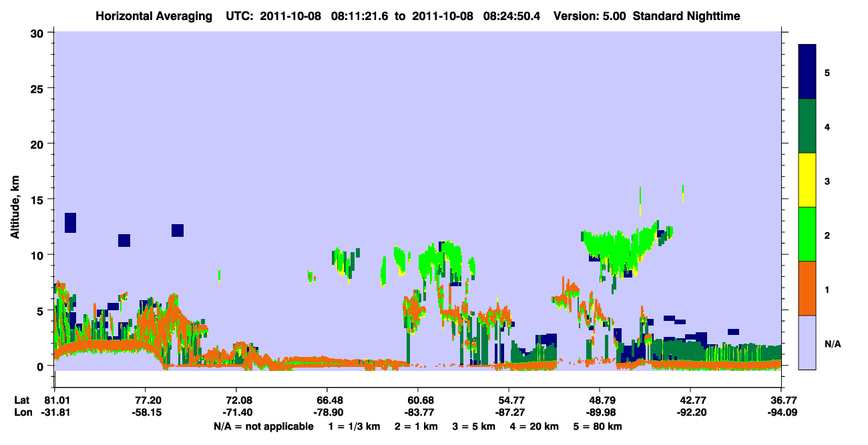This screenshot has height=445, width=868.
Task: Click the '2 = 1 km' legend entry
Action: tap(416, 426)
